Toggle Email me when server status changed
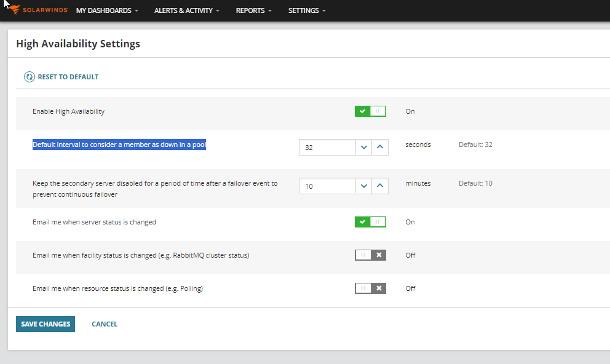Screen dimensions: 610x364 (x=370, y=222)
